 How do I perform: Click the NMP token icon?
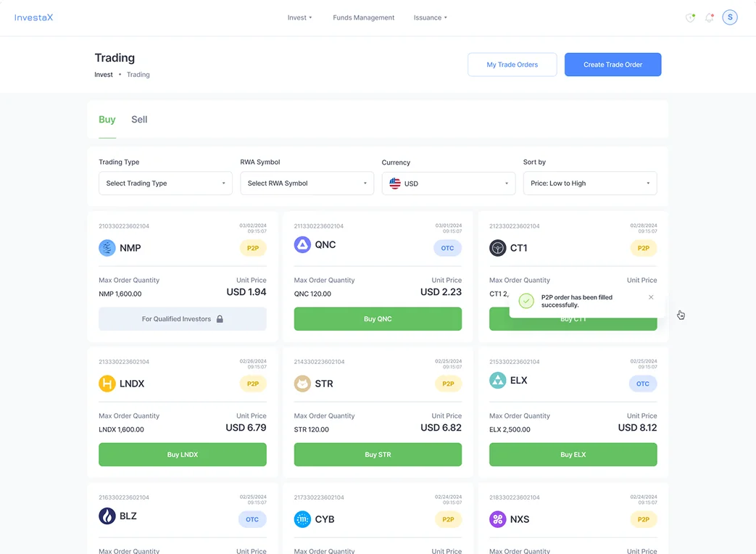tap(107, 248)
